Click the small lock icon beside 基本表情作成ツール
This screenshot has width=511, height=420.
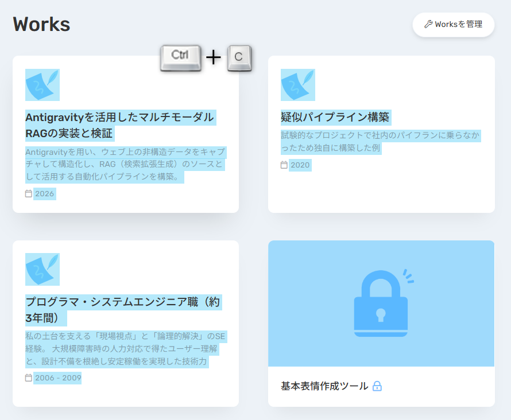click(x=377, y=386)
